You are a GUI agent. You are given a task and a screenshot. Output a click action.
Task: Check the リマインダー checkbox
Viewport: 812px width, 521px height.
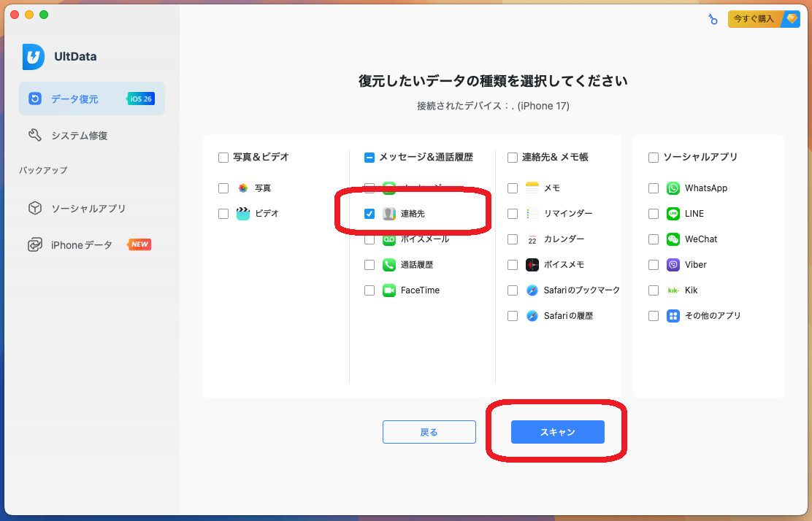(512, 214)
